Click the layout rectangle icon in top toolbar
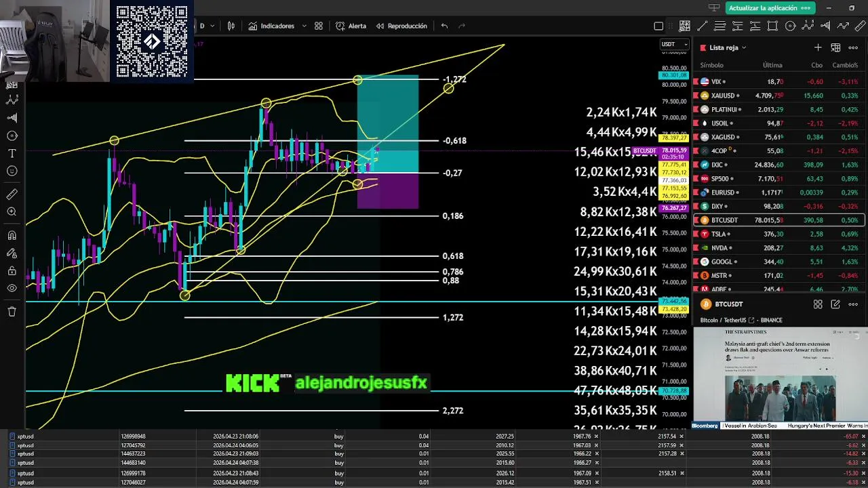Screen dimensions: 868x488 point(658,26)
